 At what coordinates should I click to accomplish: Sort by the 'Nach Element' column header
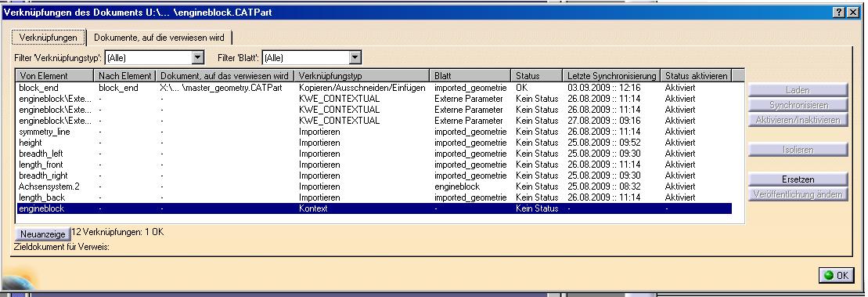(x=124, y=75)
